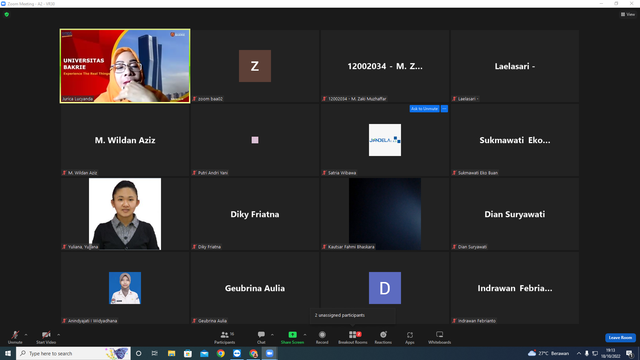Select the Yuliana participant photo tile

(x=125, y=214)
